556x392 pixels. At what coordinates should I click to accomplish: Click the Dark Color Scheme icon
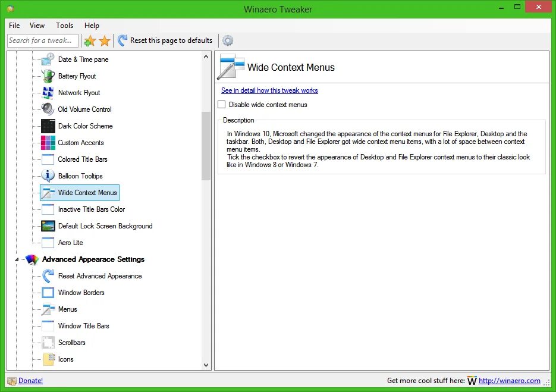pos(48,126)
